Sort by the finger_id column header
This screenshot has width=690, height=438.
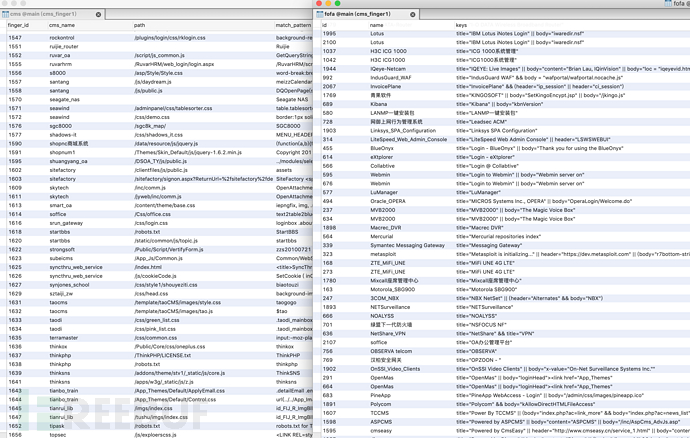coord(18,25)
